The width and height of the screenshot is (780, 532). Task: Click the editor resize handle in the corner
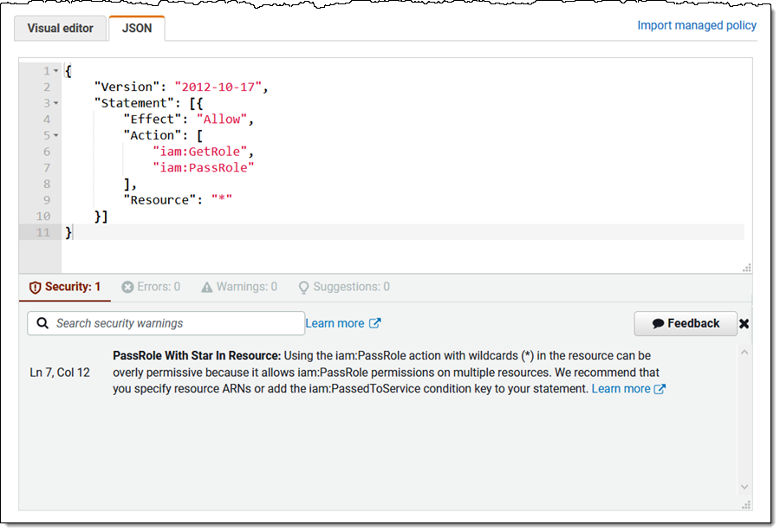(x=747, y=268)
